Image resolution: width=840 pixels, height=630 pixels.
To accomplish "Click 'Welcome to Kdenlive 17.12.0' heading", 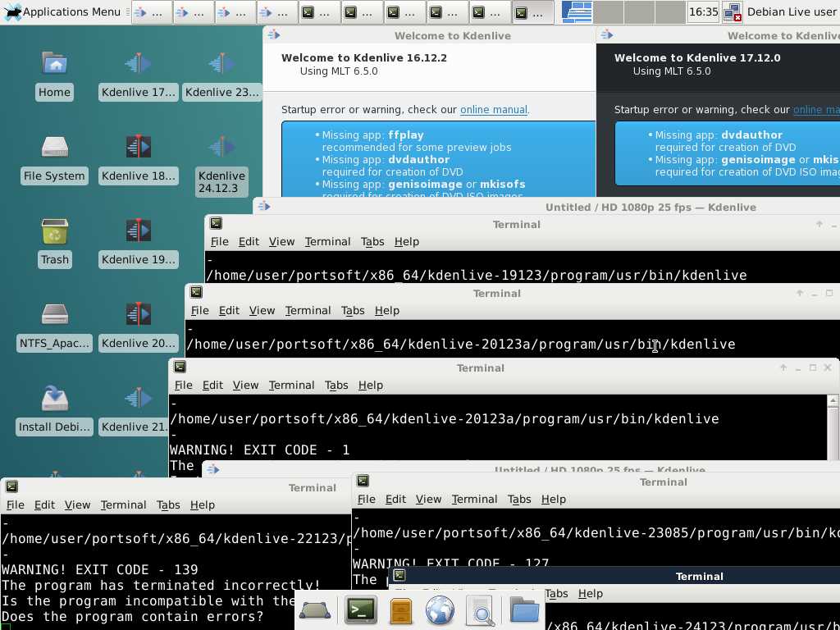I will click(697, 58).
